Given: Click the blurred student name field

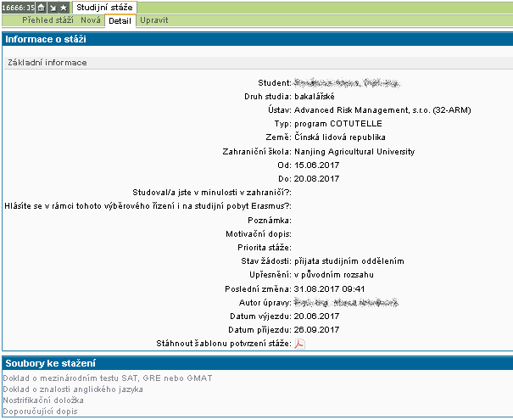Looking at the screenshot, I should [x=346, y=83].
